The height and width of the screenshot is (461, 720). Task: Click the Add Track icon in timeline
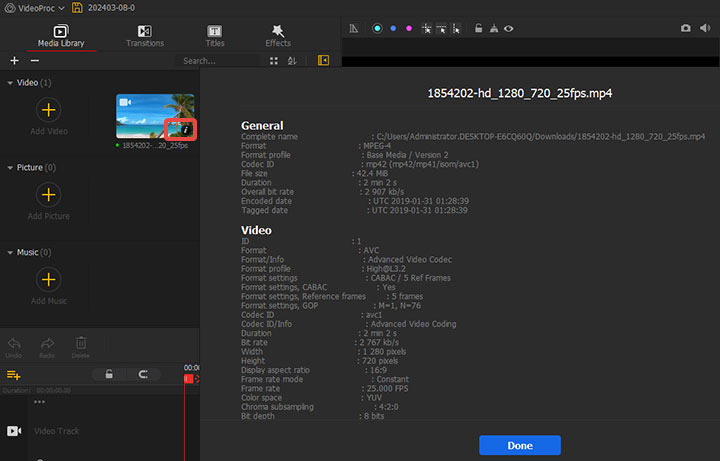pos(14,375)
